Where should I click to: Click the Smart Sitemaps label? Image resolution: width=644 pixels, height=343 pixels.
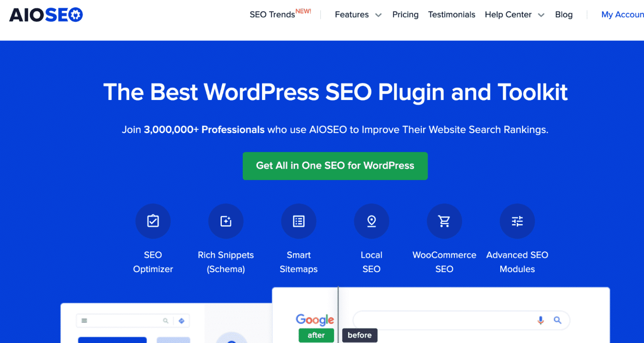[299, 262]
